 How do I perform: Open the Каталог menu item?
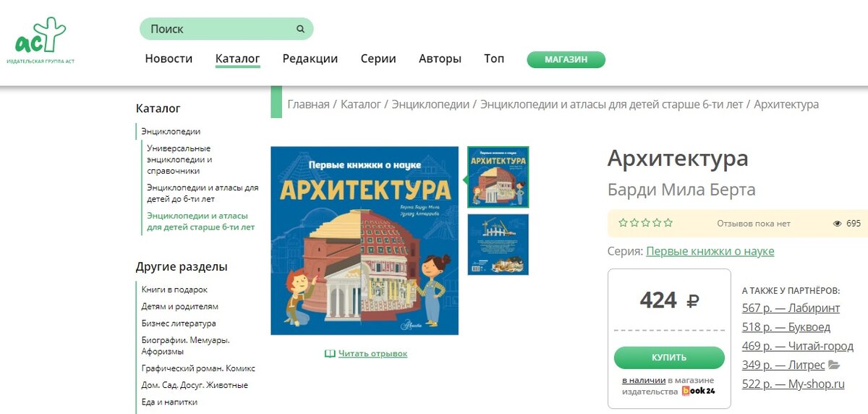[x=237, y=59]
